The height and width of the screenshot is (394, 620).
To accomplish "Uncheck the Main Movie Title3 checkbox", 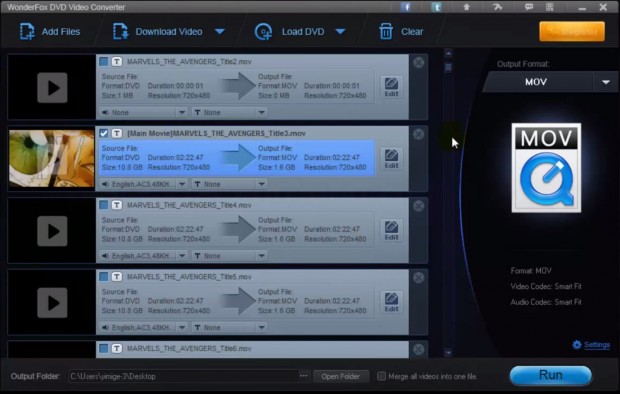I will pos(104,133).
